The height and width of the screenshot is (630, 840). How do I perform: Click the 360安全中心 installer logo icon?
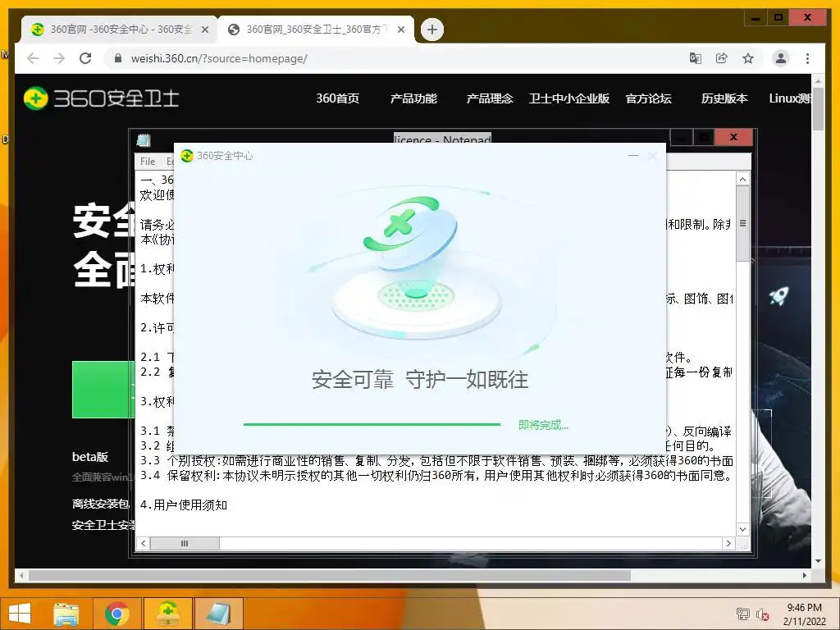tap(187, 156)
